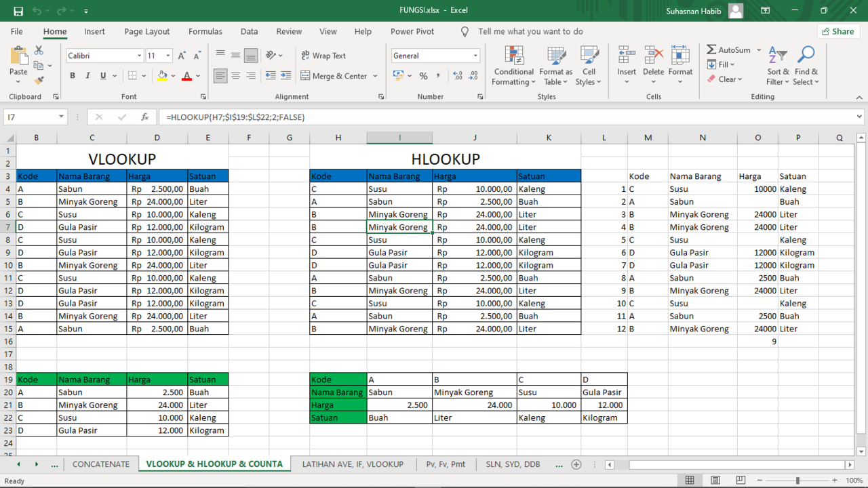Screen dimensions: 868x488
Task: Expand the Merge & Center dropdown arrow
Action: [x=375, y=76]
